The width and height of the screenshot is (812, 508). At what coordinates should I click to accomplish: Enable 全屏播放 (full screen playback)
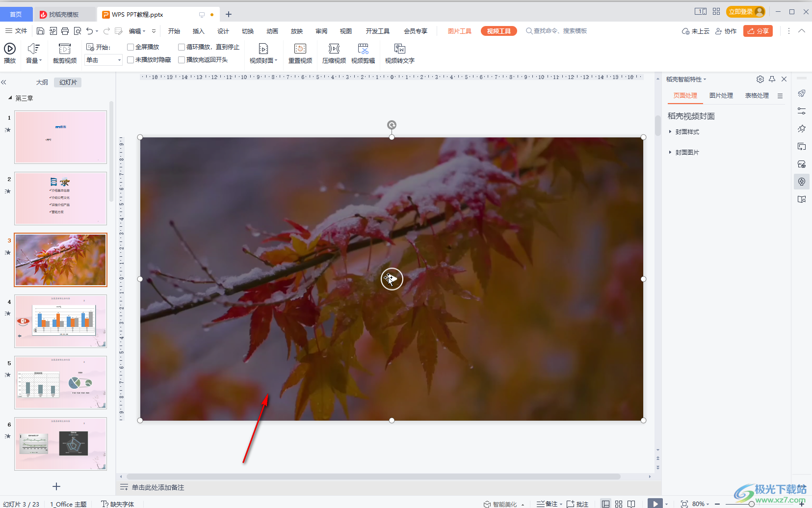click(131, 47)
